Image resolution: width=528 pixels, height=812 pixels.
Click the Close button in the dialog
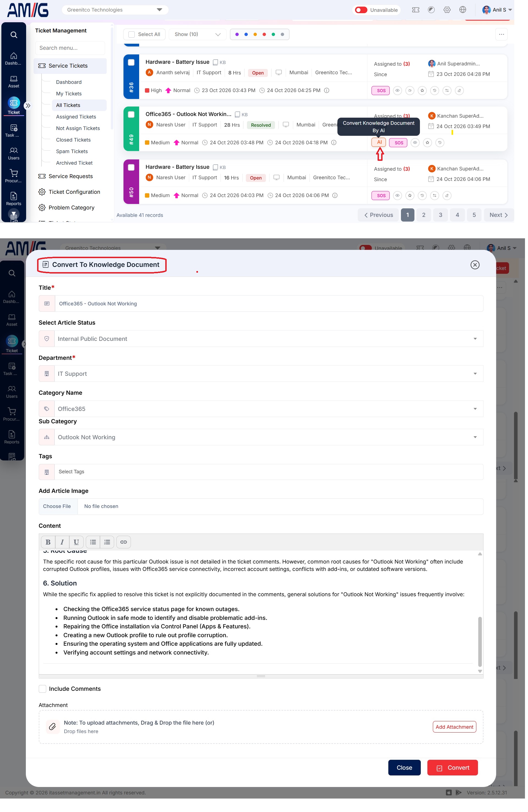tap(404, 768)
